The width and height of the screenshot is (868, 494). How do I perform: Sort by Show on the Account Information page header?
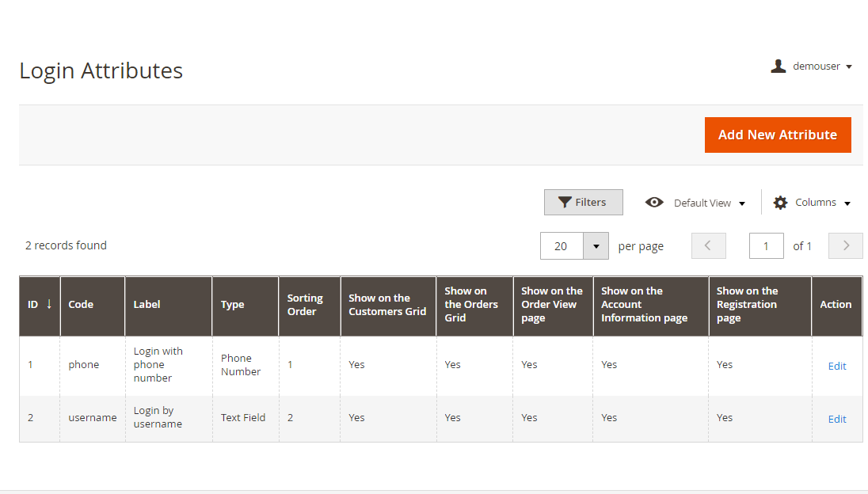pyautogui.click(x=650, y=306)
